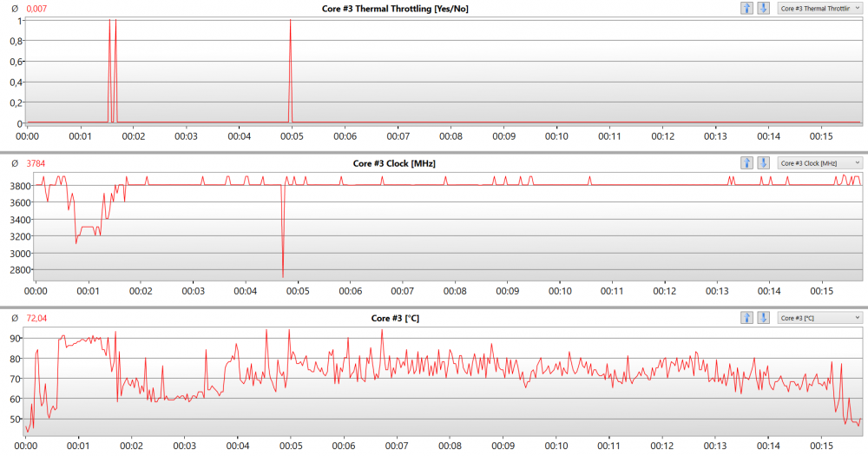
Task: Select the 3784 average clock value
Action: tap(36, 163)
